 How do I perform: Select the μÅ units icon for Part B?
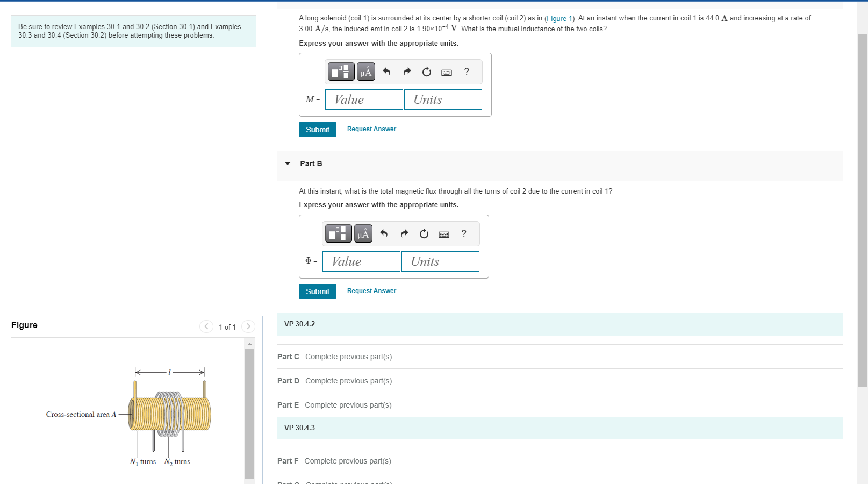coord(363,233)
